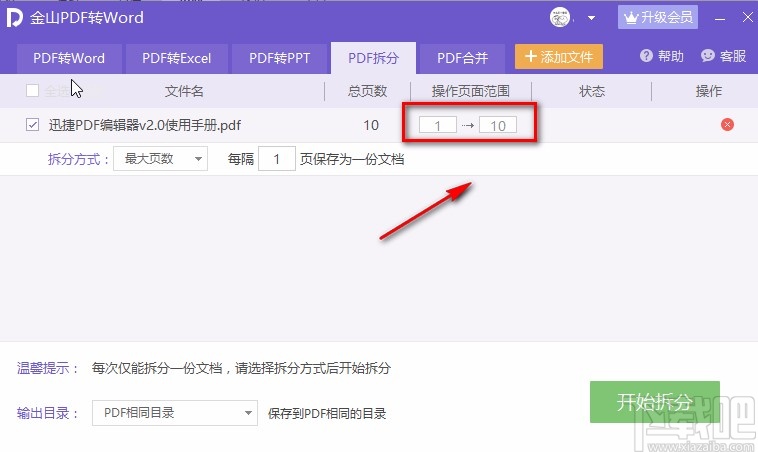Expand the account dropdown arrow beside avatar
Image resolution: width=758 pixels, height=452 pixels.
tap(591, 18)
